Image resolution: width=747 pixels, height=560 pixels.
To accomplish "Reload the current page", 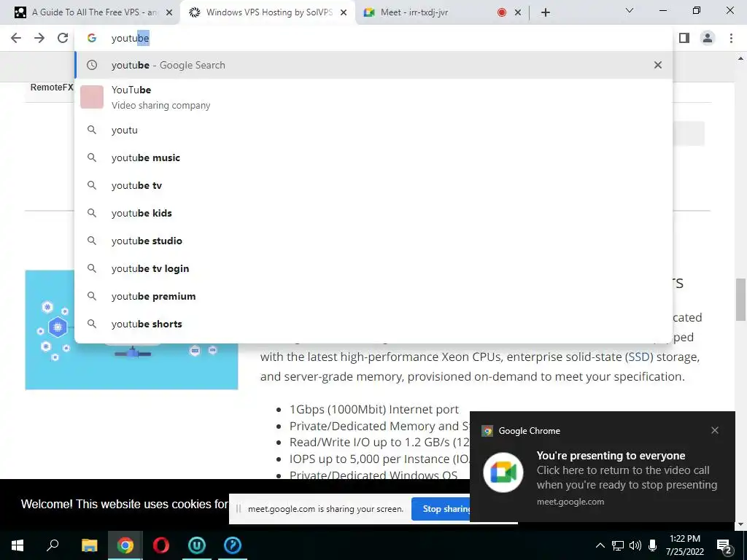I will coord(63,38).
